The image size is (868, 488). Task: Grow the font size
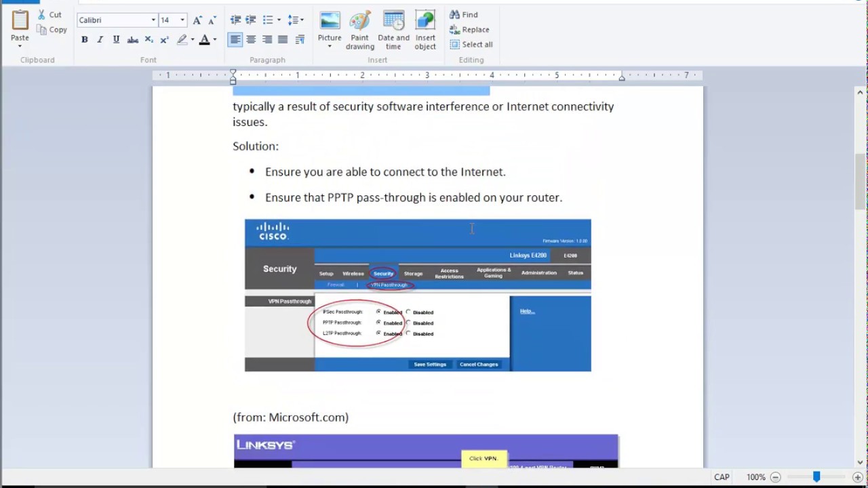(x=197, y=20)
